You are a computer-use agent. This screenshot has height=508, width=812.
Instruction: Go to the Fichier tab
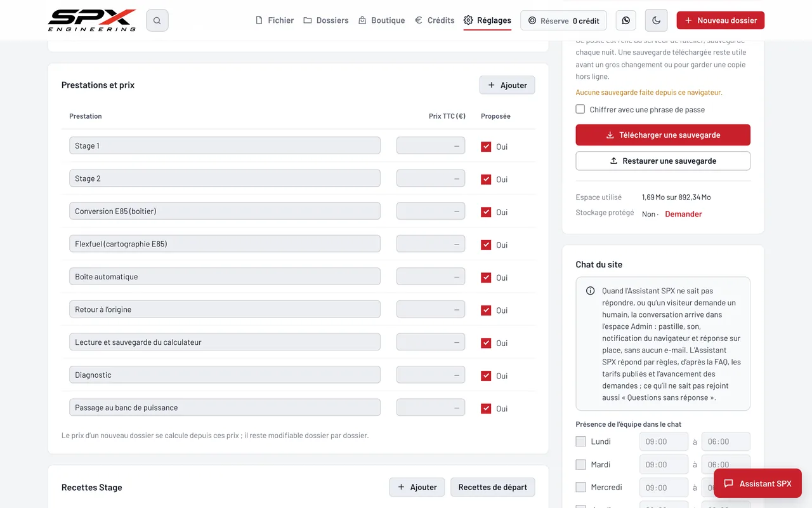(274, 20)
